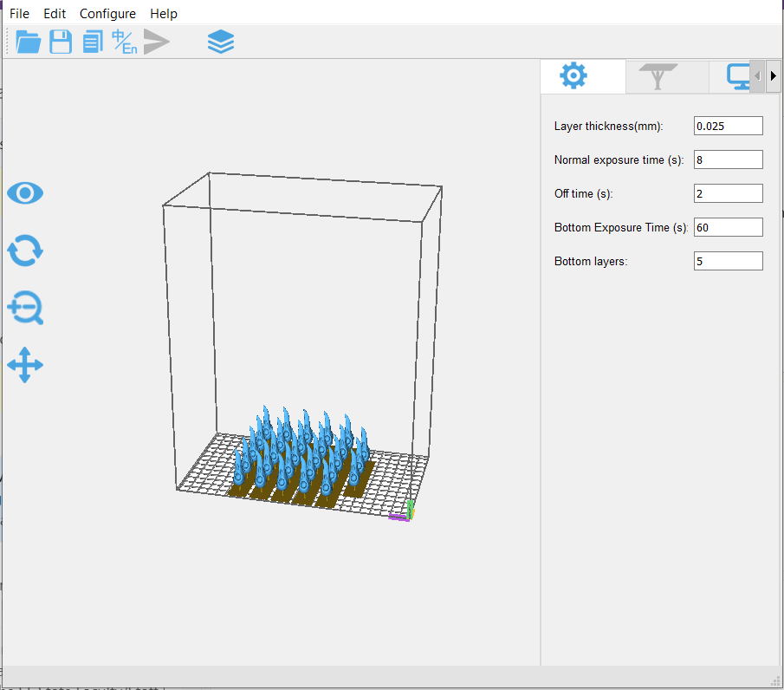This screenshot has width=784, height=690.
Task: Click the blue flame models on build plate
Action: pyautogui.click(x=301, y=452)
